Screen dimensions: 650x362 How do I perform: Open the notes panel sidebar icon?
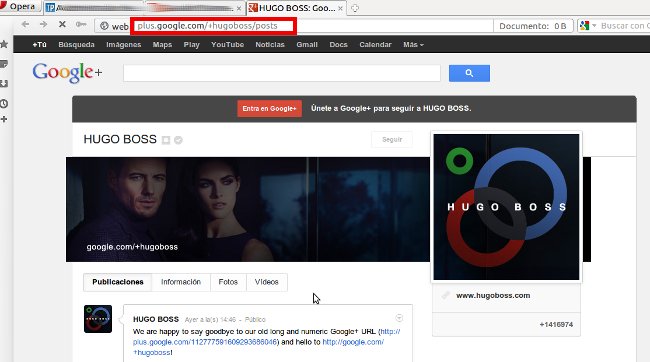coord(4,64)
